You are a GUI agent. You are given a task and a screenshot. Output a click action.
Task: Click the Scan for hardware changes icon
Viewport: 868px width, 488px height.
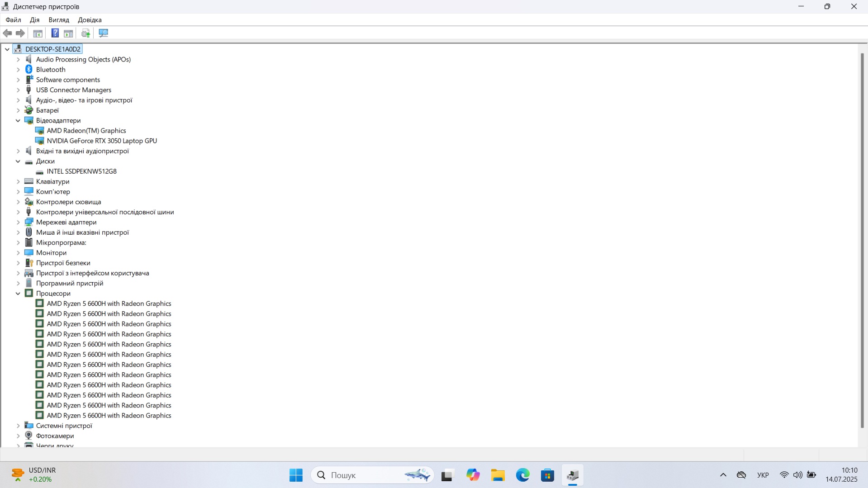pyautogui.click(x=104, y=33)
